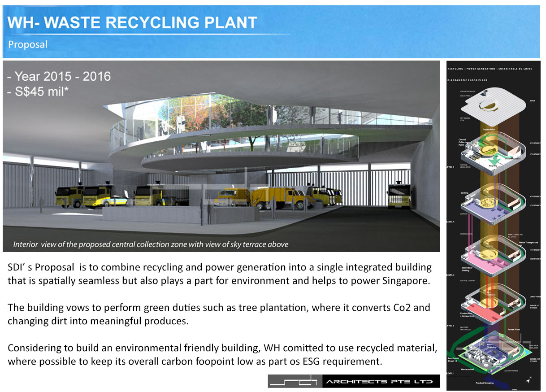Click the Central Collection Point label
The width and height of the screenshot is (546, 392).
pyautogui.click(x=464, y=143)
